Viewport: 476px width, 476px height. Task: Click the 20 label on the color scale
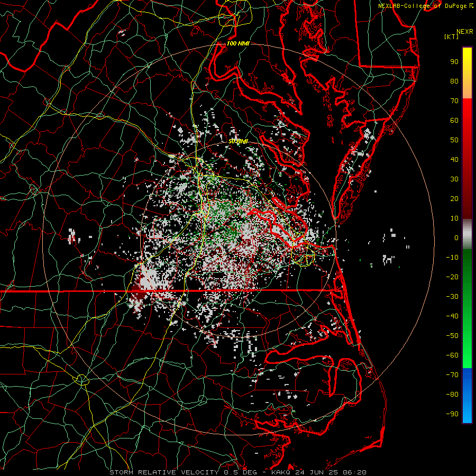454,198
